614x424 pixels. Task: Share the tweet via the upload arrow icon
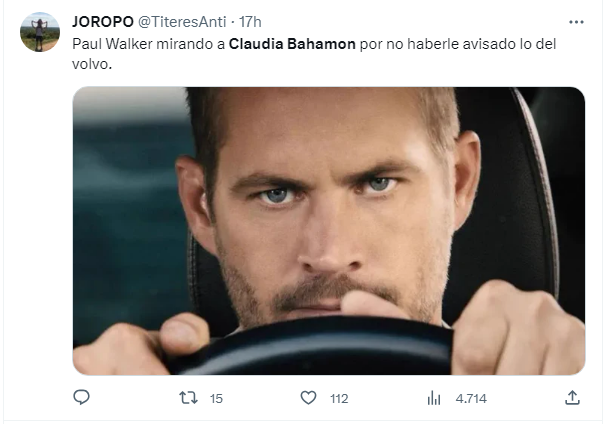point(572,397)
